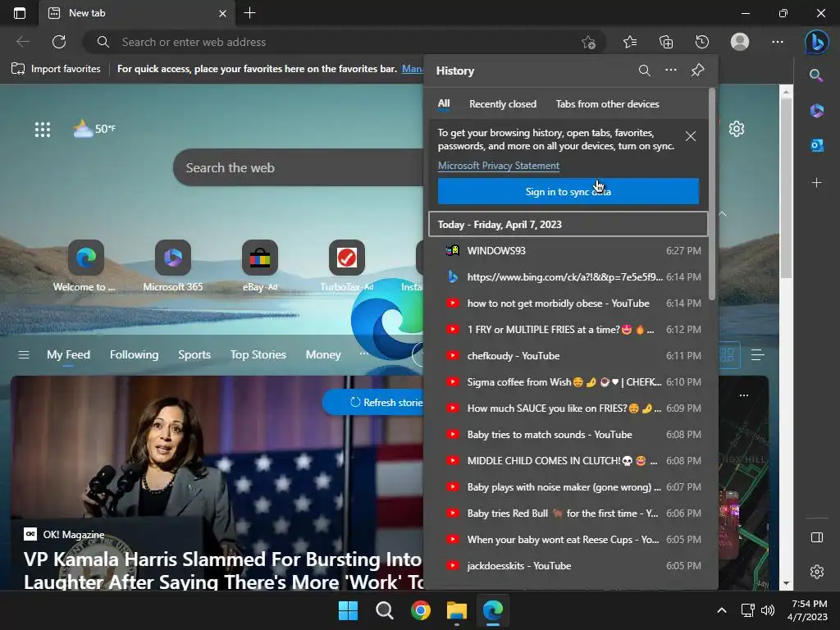This screenshot has width=840, height=630.
Task: Open the Favorites toolbar button
Action: [630, 42]
